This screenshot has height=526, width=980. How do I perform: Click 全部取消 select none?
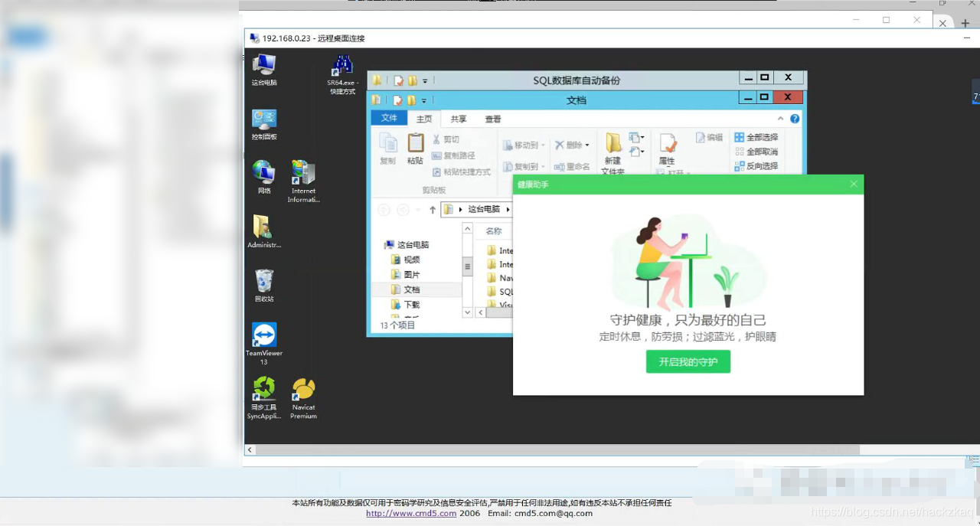[x=756, y=152]
